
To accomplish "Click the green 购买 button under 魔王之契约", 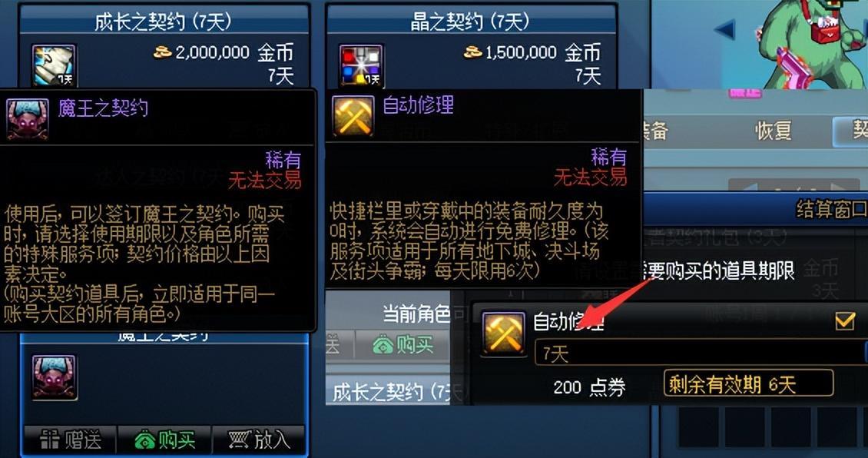I will [x=165, y=440].
